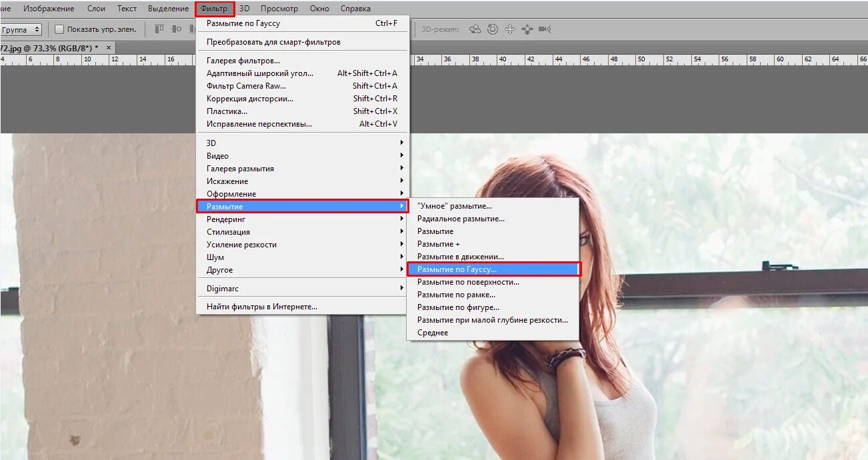Image resolution: width=868 pixels, height=460 pixels.
Task: Open the 'Выделение' menu
Action: 168,9
